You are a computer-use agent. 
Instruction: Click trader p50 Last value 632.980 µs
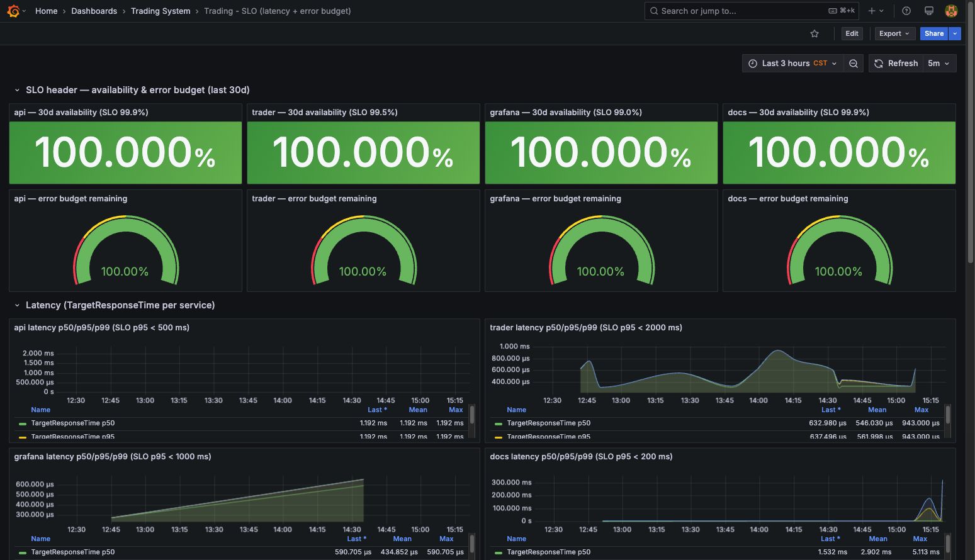[828, 423]
